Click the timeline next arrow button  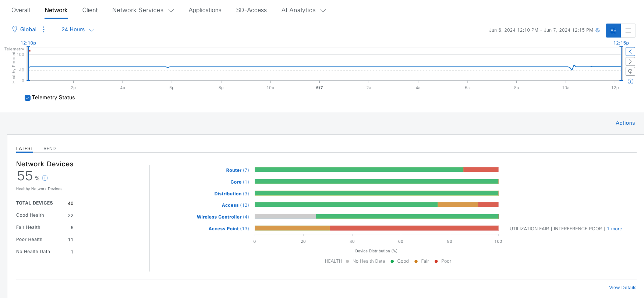[630, 61]
